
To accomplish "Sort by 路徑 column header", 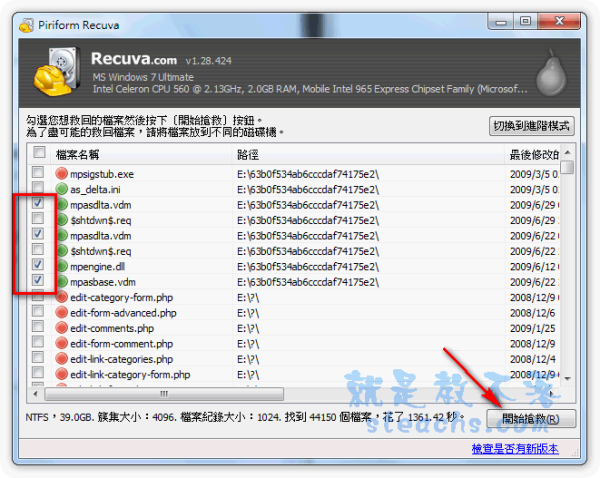I will [x=368, y=155].
